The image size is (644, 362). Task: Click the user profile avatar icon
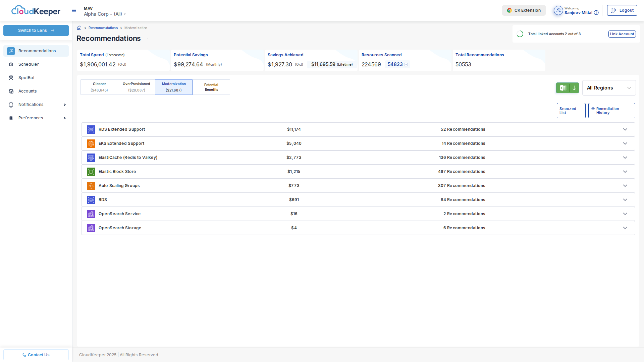click(x=558, y=11)
